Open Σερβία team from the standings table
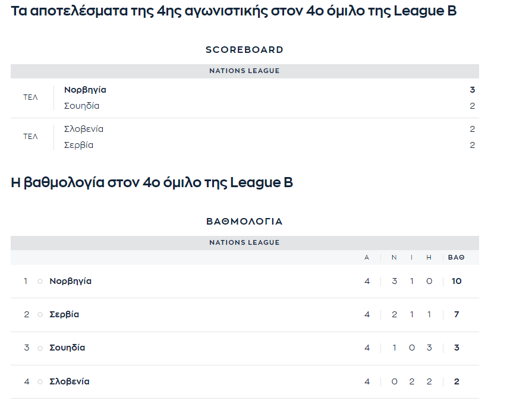Image resolution: width=532 pixels, height=404 pixels. click(64, 314)
